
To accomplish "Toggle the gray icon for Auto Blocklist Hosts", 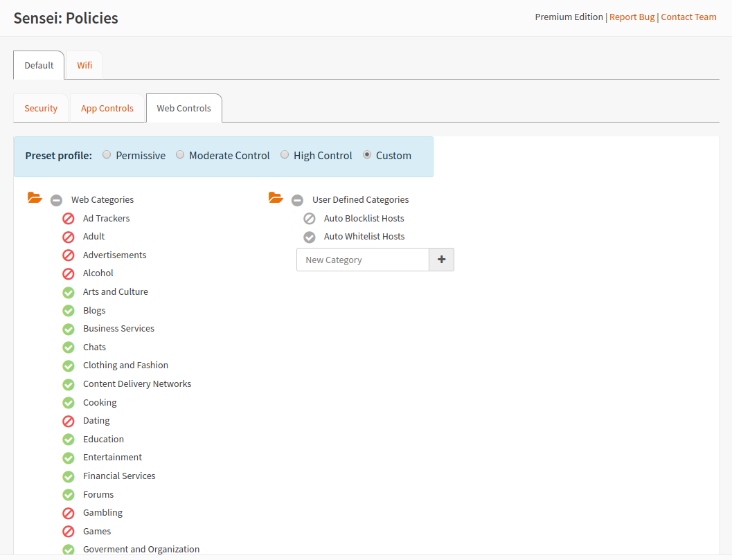I will click(x=309, y=219).
